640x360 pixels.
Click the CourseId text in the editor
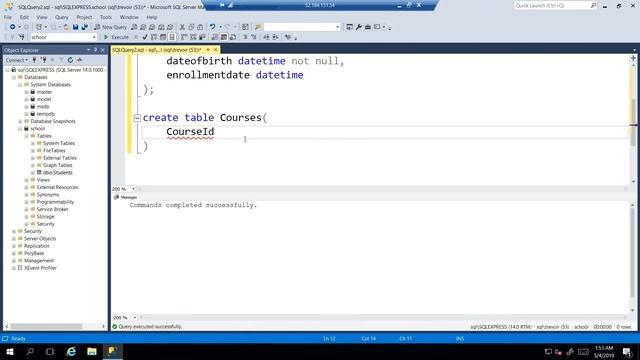[190, 132]
